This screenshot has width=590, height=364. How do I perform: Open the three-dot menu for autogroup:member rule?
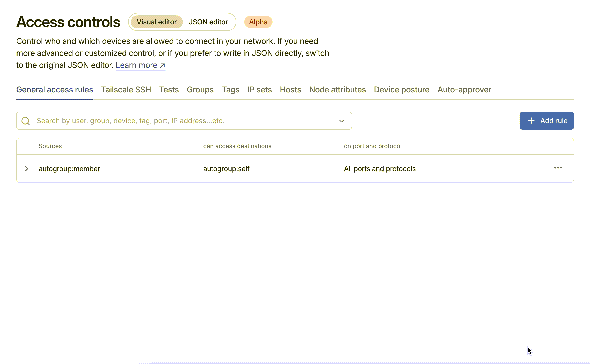558,168
